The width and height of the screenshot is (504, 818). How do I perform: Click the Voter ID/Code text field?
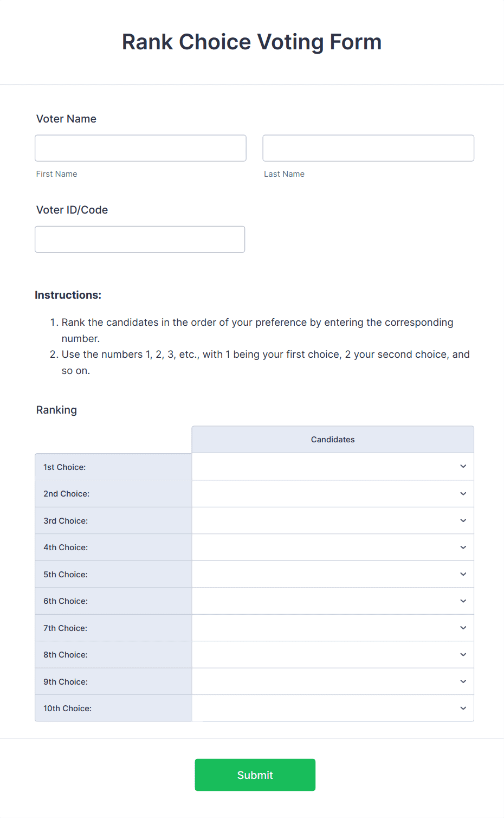(x=140, y=239)
